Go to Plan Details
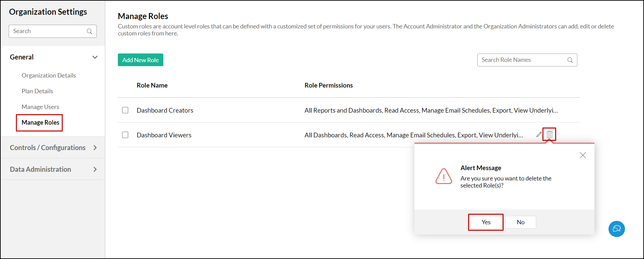Image resolution: width=644 pixels, height=259 pixels. [x=37, y=91]
